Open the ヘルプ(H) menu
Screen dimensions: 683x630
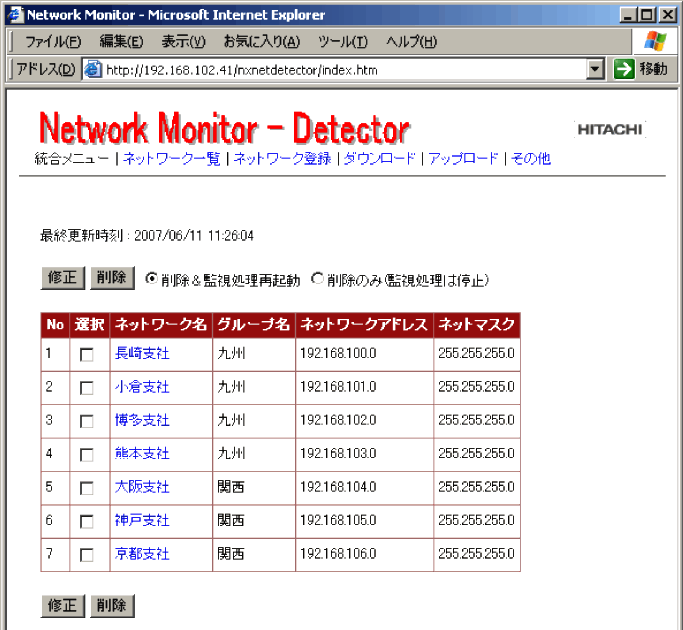pos(411,42)
